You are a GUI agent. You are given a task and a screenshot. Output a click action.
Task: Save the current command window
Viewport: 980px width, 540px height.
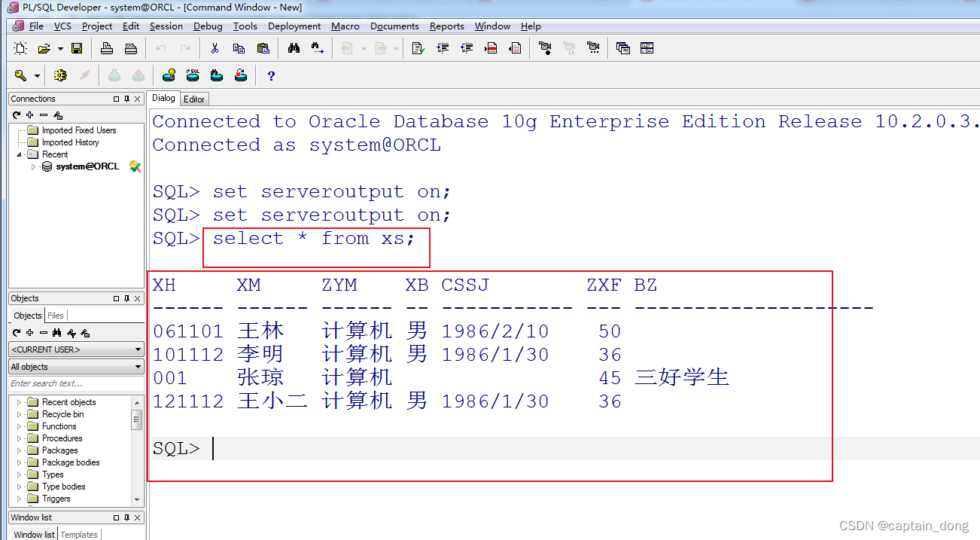click(78, 48)
